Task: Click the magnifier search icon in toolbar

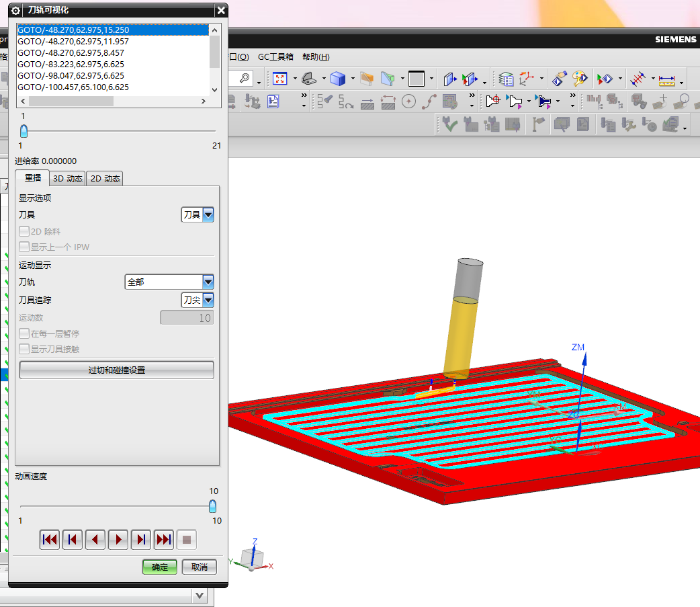Action: point(245,78)
